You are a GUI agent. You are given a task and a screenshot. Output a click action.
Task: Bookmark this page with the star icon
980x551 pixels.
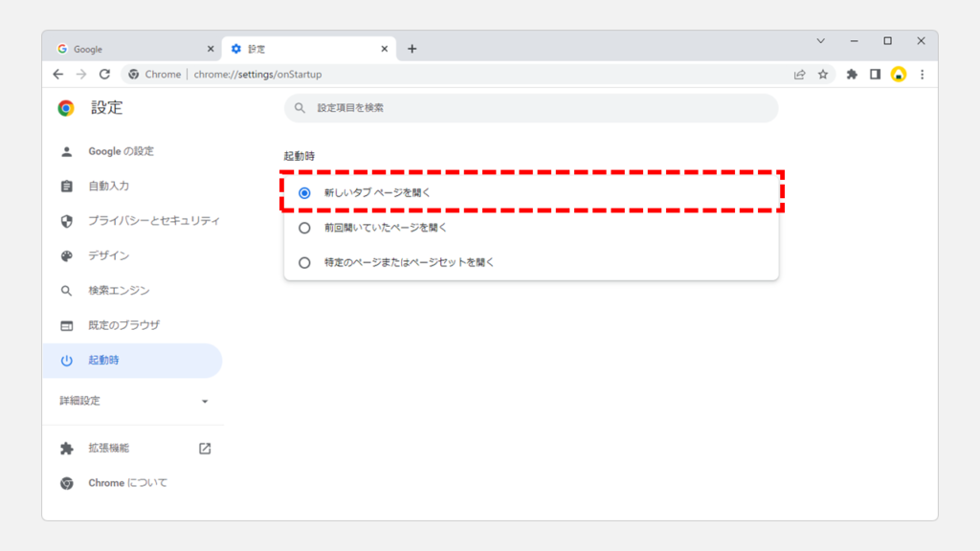click(823, 74)
